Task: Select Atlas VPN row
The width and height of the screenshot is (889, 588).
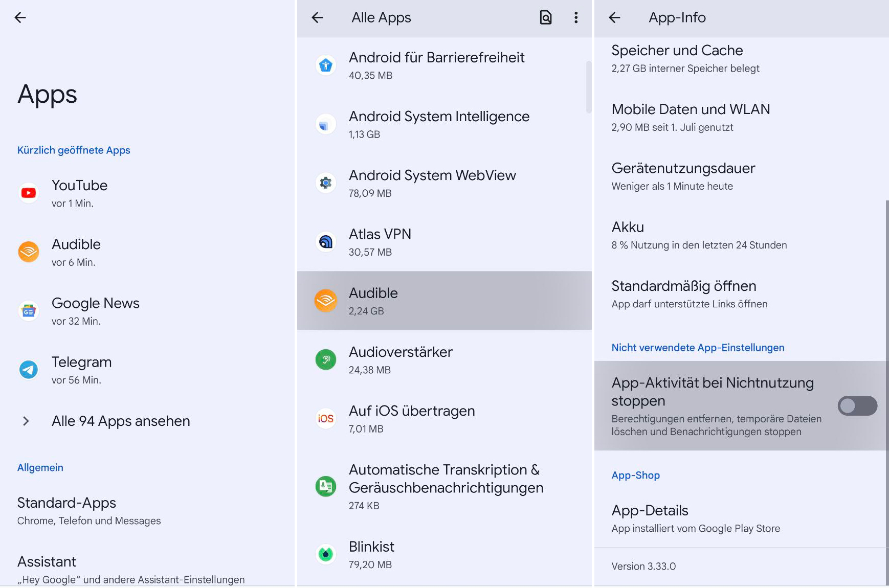Action: click(x=444, y=242)
